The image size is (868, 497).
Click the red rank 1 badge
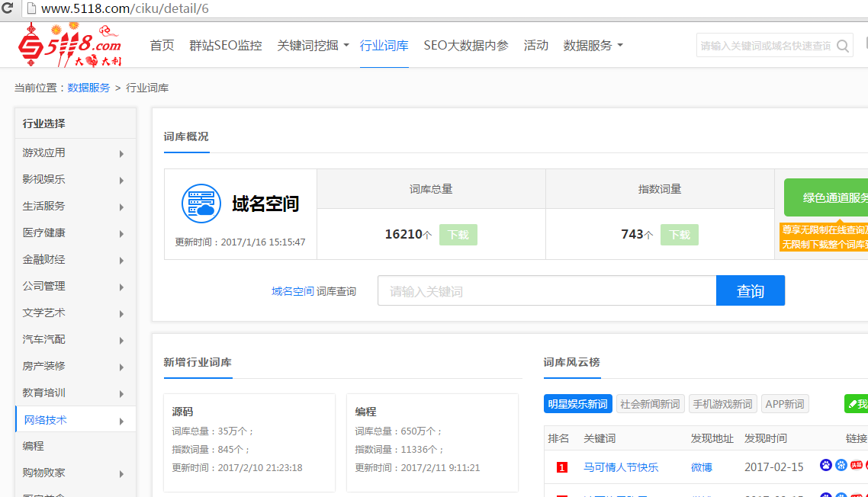[562, 467]
